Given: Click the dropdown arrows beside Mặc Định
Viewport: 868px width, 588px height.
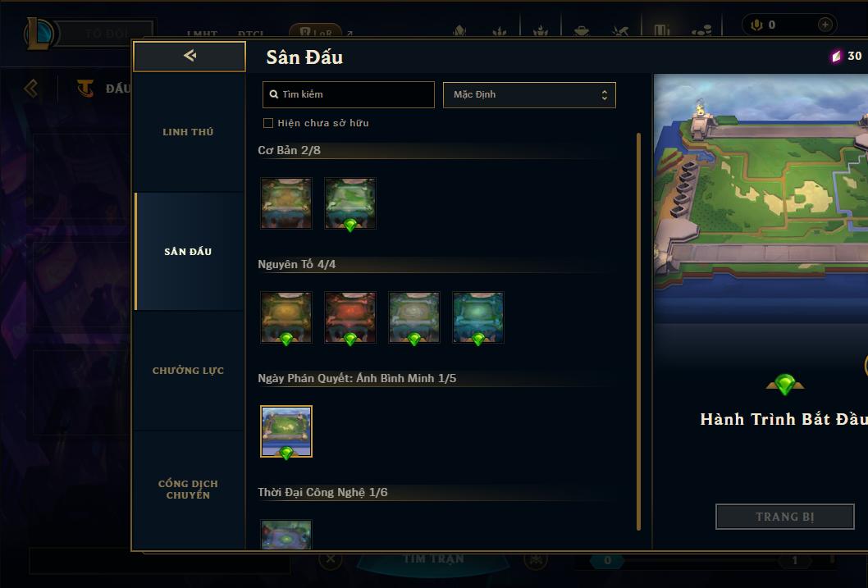Looking at the screenshot, I should coord(605,95).
